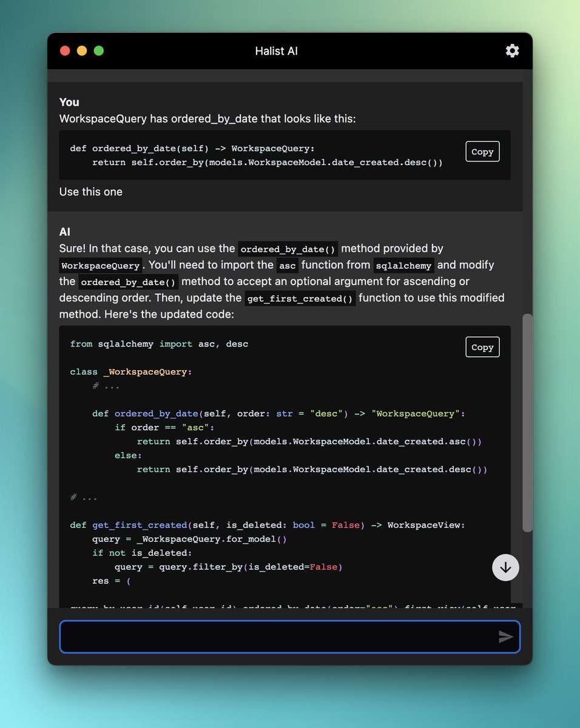Copy the user's ordered_by_date code snippet
The image size is (580, 728).
pyautogui.click(x=482, y=152)
